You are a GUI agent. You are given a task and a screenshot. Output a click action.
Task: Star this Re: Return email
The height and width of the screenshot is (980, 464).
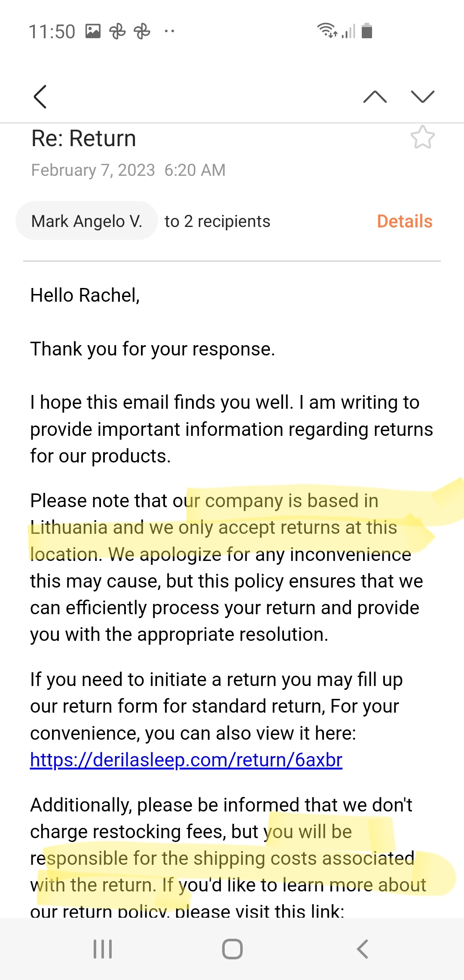[x=423, y=138]
